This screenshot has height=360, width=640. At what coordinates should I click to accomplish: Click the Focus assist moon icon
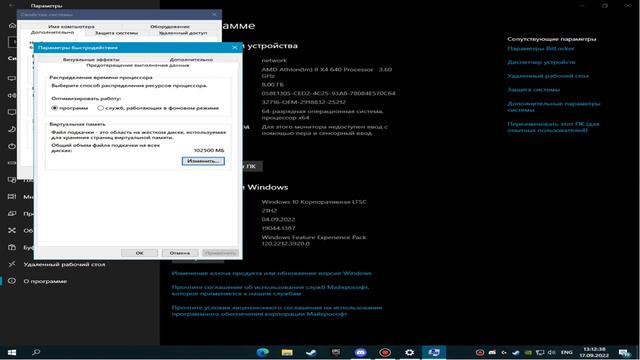[x=12, y=129]
